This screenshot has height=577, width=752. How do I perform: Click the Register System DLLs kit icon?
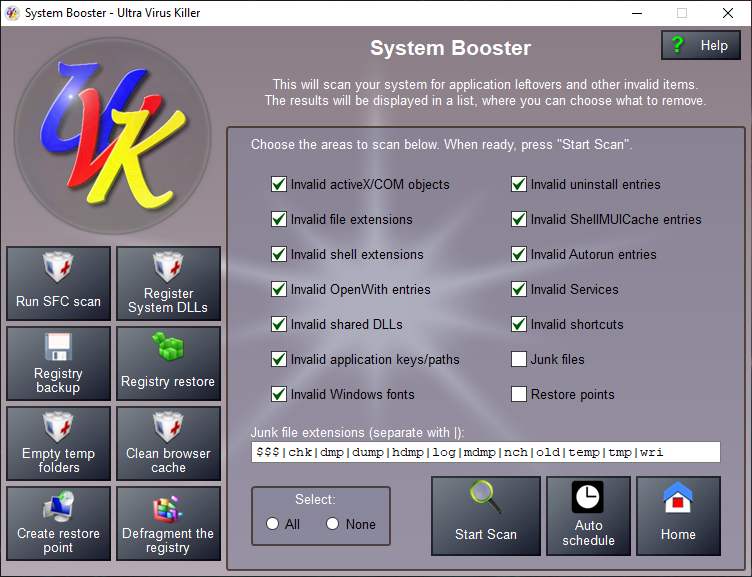(168, 266)
